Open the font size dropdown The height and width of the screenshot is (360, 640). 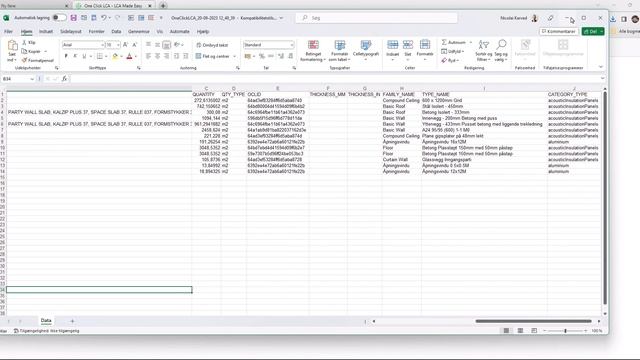pos(118,45)
